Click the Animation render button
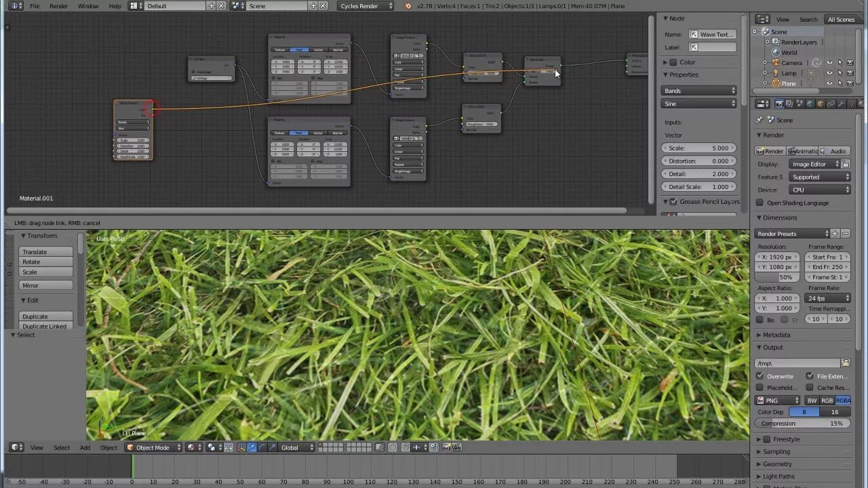The height and width of the screenshot is (488, 868). (x=803, y=151)
